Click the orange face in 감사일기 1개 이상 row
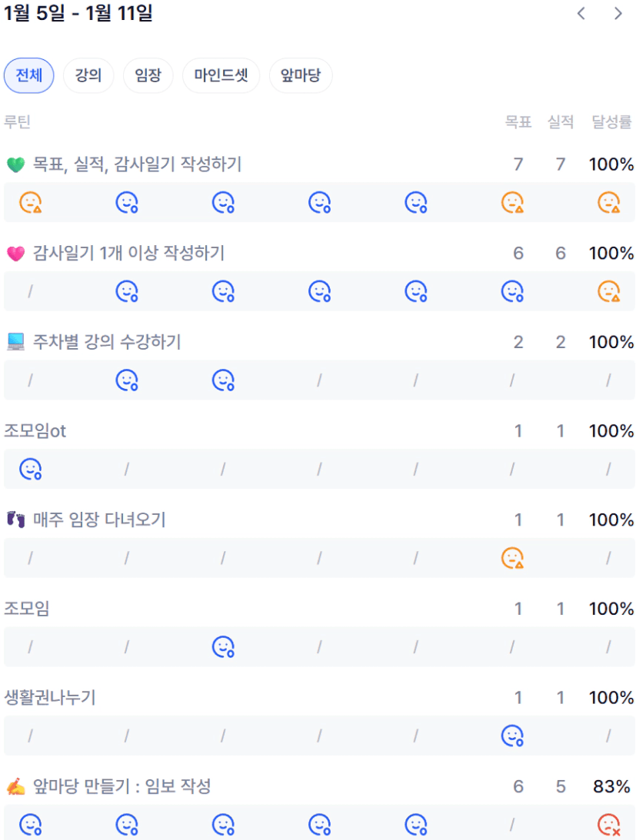This screenshot has height=840, width=636. pos(608,291)
